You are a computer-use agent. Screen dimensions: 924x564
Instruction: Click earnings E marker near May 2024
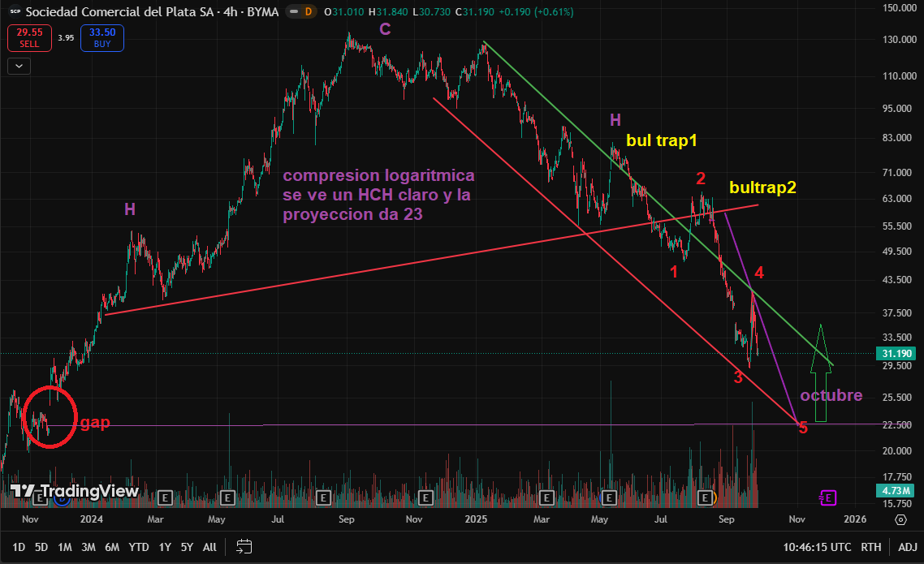point(227,498)
